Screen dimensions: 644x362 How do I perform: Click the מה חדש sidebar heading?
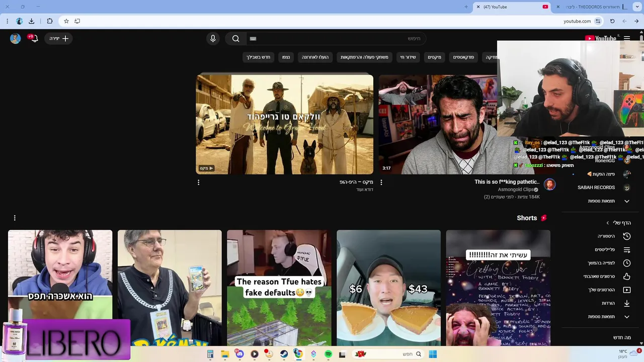(622, 338)
